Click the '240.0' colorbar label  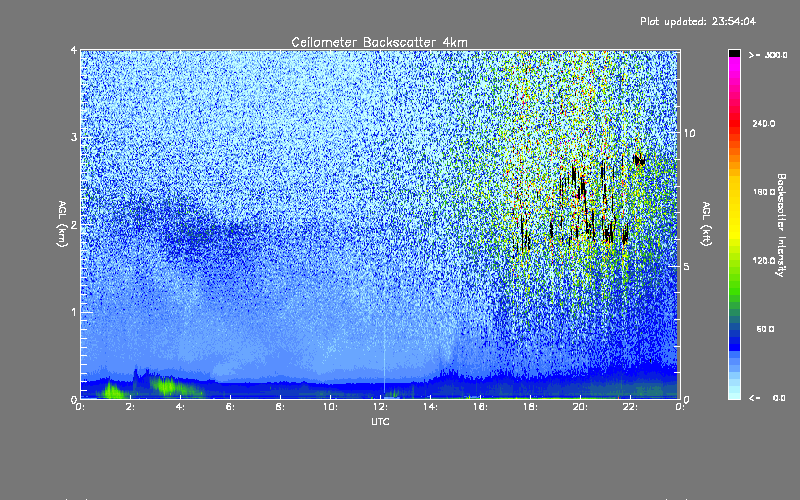tap(764, 123)
